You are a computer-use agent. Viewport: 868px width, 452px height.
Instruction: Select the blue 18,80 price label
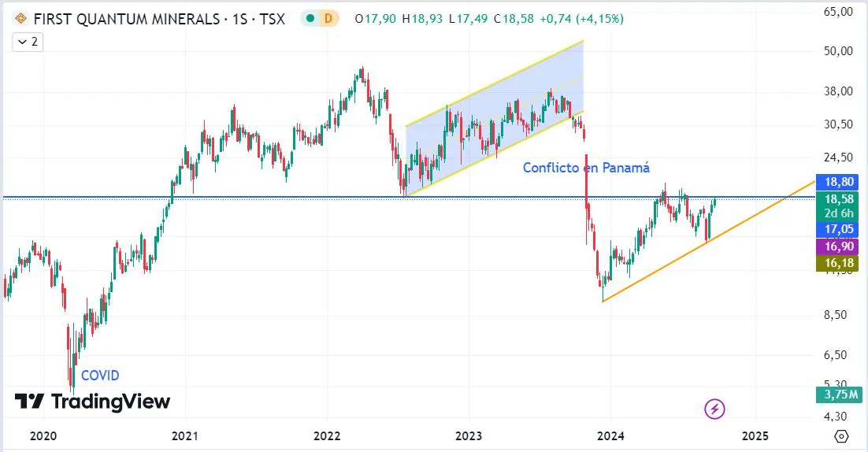(839, 182)
